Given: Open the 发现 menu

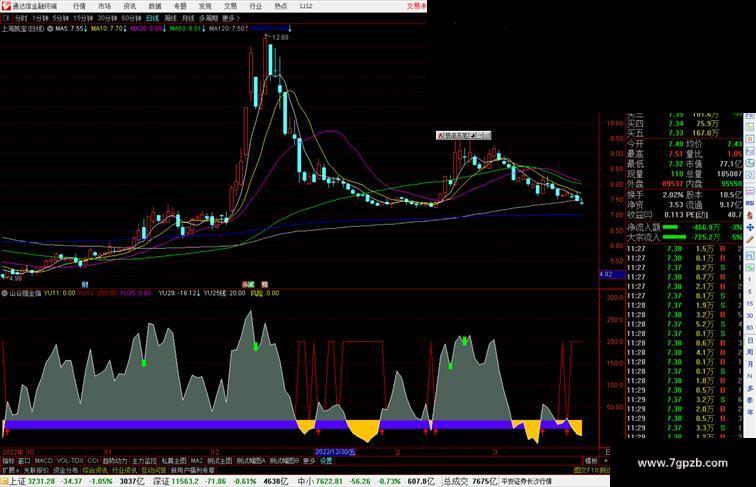Looking at the screenshot, I should point(205,6).
